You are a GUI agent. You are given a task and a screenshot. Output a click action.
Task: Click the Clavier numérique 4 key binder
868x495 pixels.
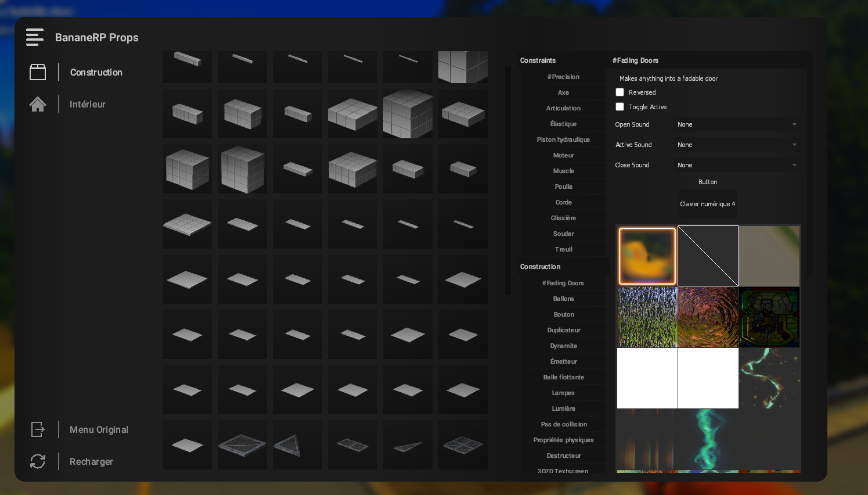coord(708,204)
